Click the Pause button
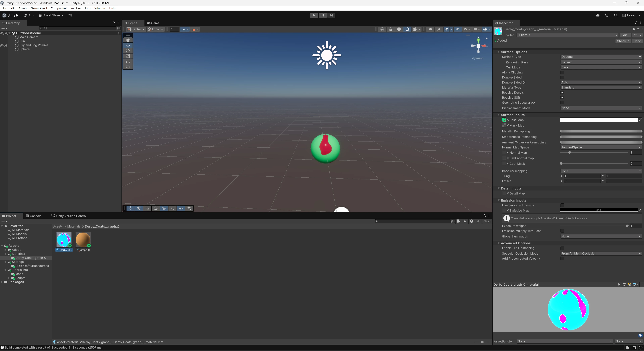 (323, 15)
